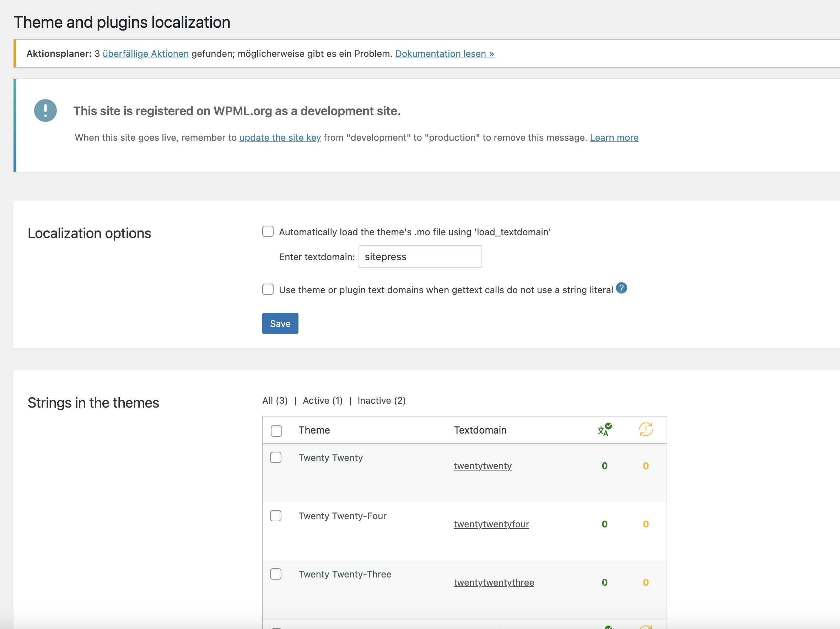Filter themes by Active (1)

tap(322, 400)
